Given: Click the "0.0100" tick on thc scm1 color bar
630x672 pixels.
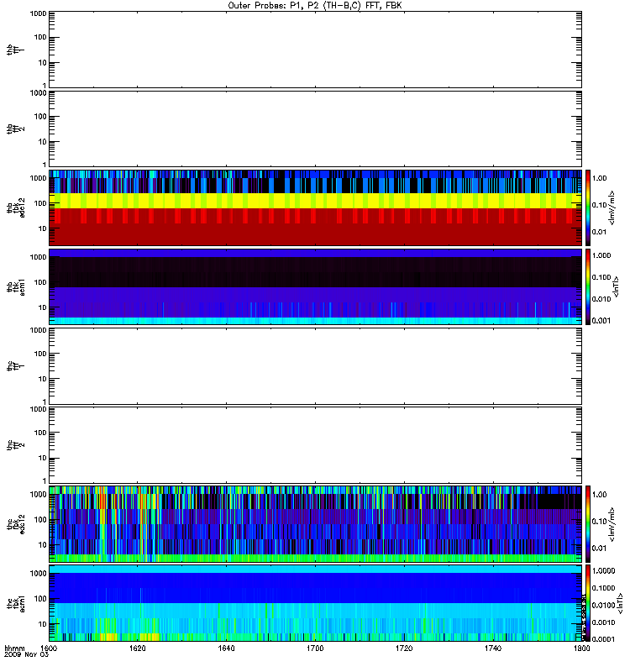Looking at the screenshot, I should [x=603, y=605].
